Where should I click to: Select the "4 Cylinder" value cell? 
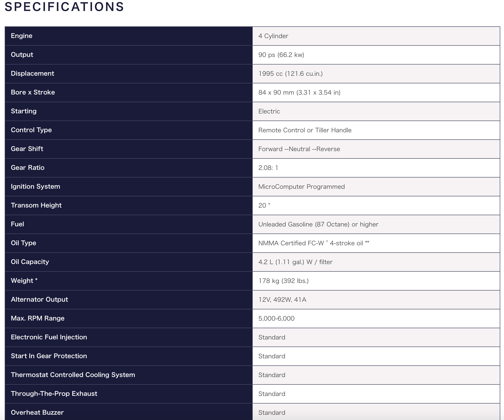pos(273,36)
